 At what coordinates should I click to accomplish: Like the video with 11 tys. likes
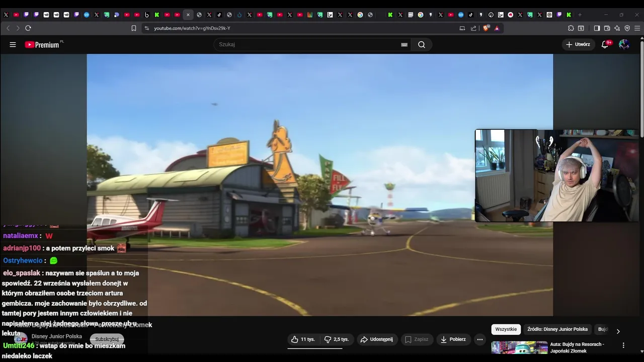(303, 339)
